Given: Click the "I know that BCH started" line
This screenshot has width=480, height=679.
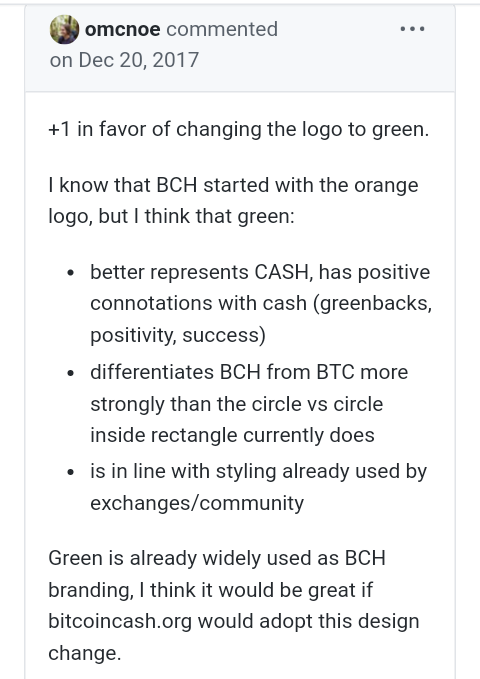Looking at the screenshot, I should pos(234,185).
